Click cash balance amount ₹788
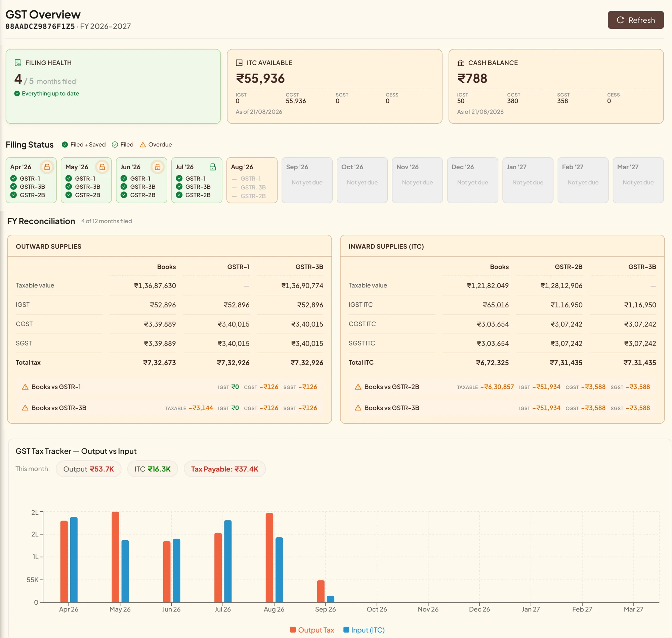 [x=472, y=79]
